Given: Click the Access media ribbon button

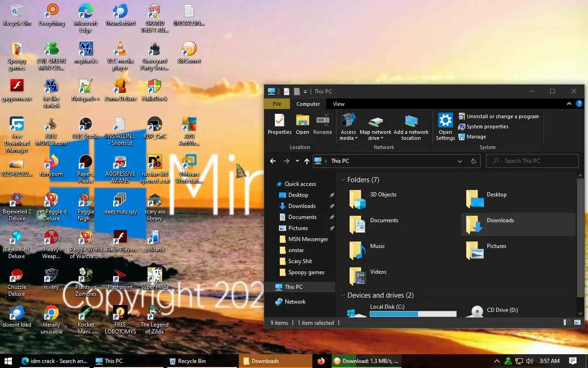Looking at the screenshot, I should tap(348, 126).
